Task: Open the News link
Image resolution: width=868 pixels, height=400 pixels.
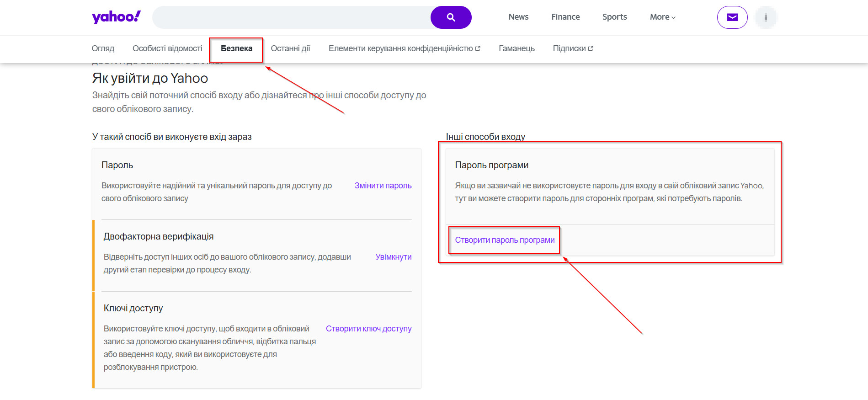Action: tap(518, 17)
